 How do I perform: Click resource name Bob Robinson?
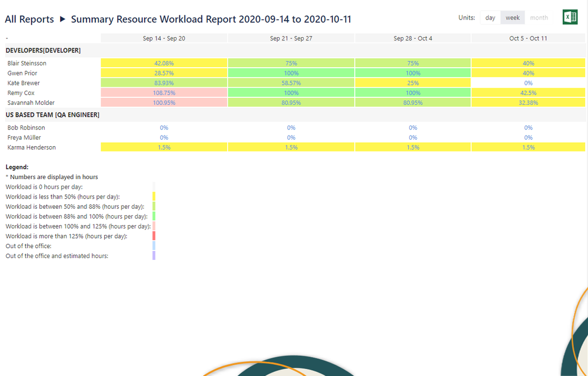[x=26, y=128]
